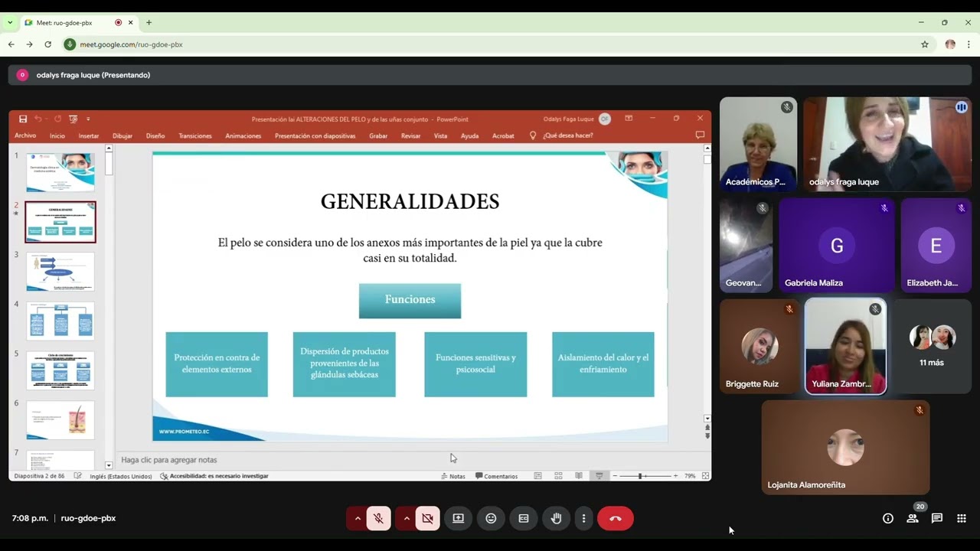
Task: Click the Chrome back arrow
Action: tap(11, 44)
